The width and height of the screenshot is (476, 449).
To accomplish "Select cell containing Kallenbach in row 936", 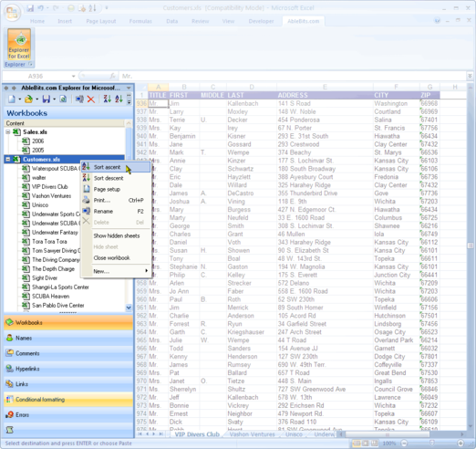I will tap(252, 103).
